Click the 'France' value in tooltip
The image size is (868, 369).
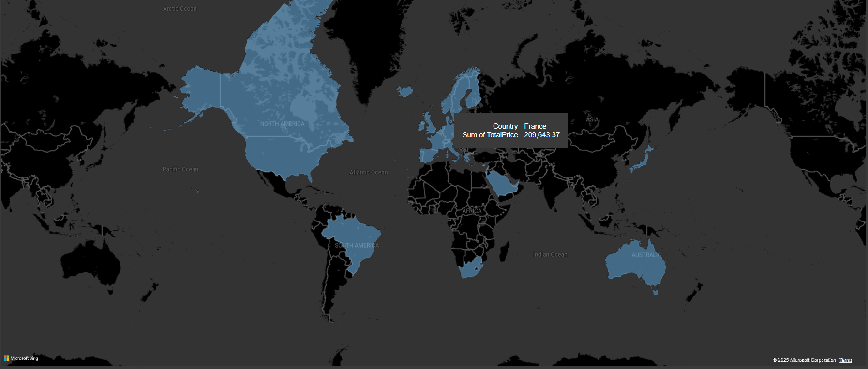(x=535, y=126)
